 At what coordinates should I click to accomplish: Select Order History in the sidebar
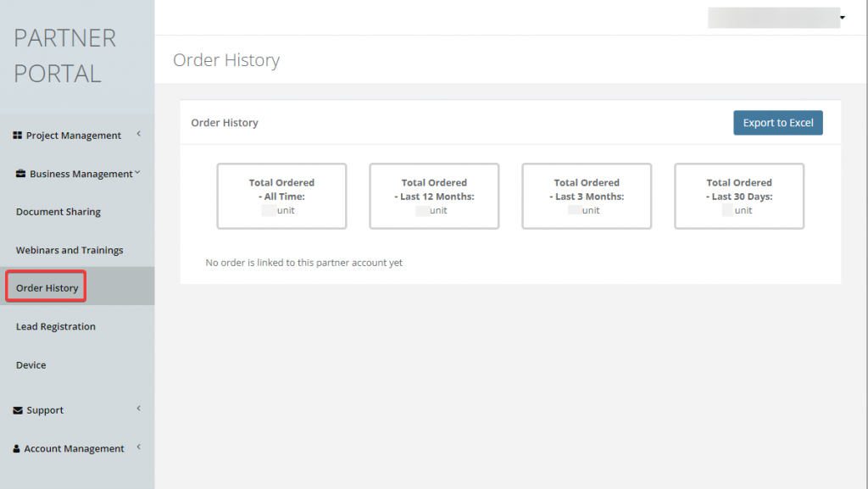47,288
